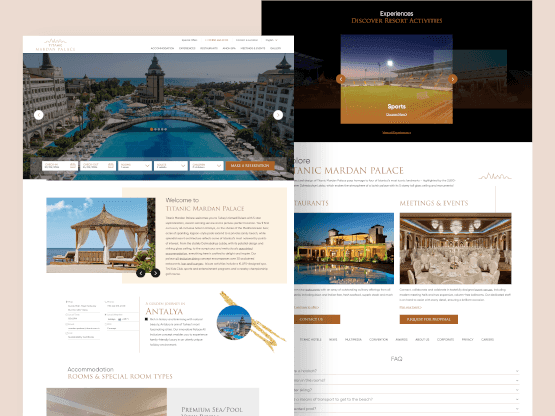
Task: Open the Rooms dropdown
Action: pos(135,166)
